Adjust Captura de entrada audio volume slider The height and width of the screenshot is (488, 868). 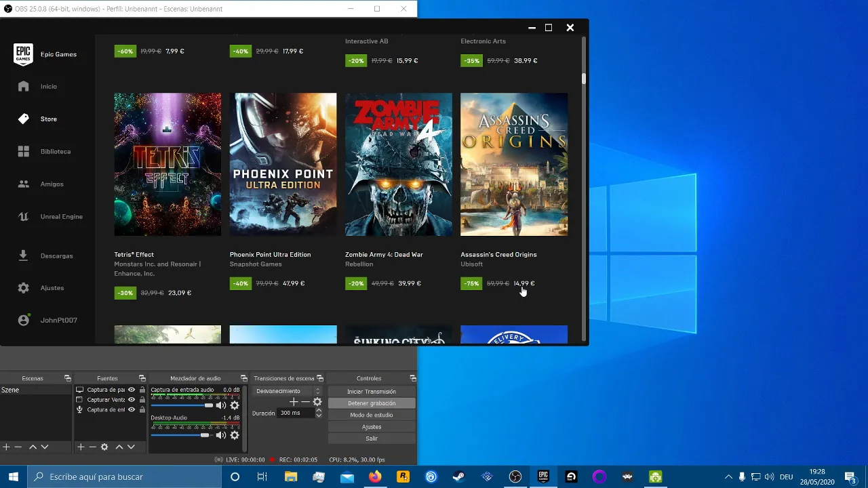182,405
